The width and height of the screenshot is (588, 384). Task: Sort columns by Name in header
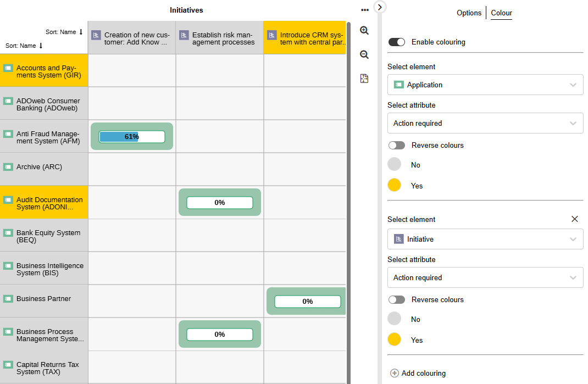pyautogui.click(x=64, y=32)
